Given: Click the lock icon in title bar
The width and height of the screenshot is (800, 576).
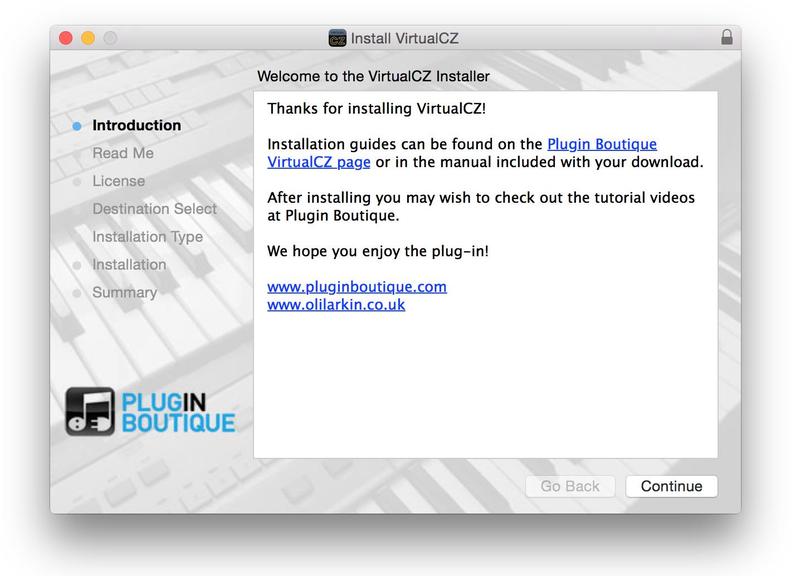Looking at the screenshot, I should click(x=727, y=37).
